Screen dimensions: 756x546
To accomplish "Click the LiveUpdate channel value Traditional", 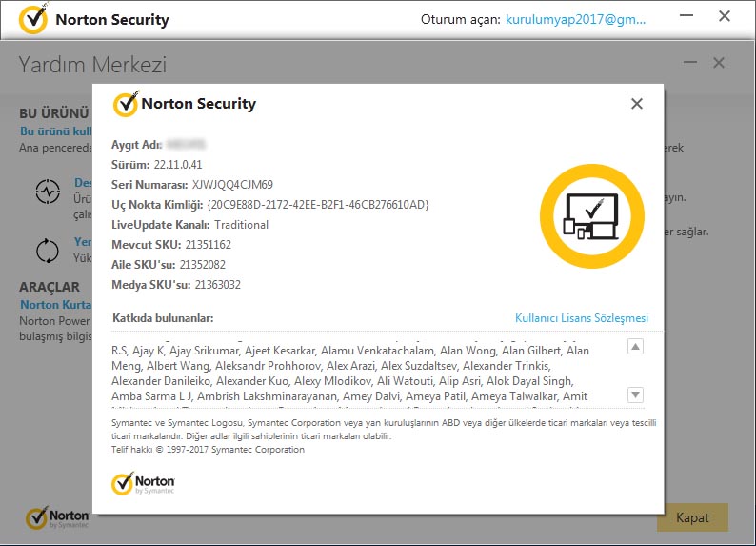I will point(241,225).
